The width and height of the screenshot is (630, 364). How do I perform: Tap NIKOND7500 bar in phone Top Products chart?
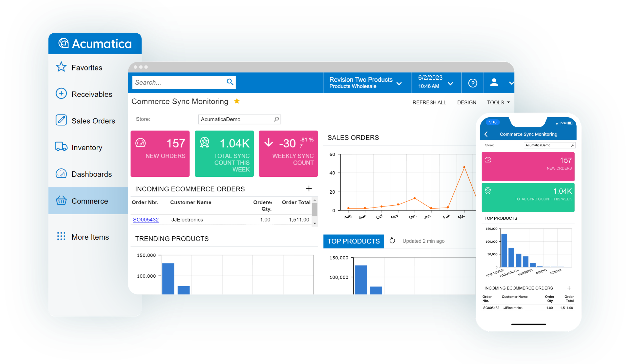click(x=504, y=250)
